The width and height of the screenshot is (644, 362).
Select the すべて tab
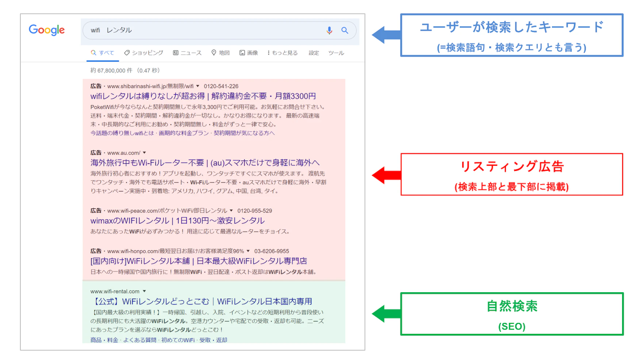click(103, 53)
